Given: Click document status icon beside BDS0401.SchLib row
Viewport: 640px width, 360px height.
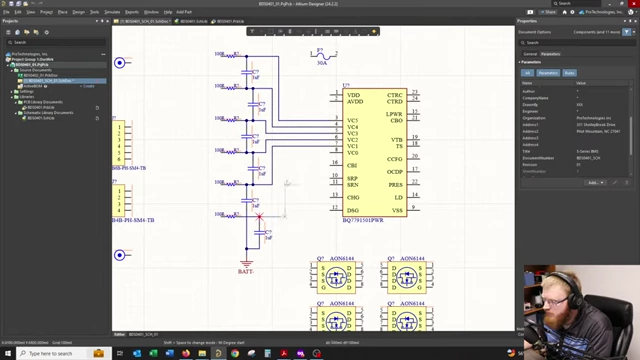Looking at the screenshot, I should 97,118.
